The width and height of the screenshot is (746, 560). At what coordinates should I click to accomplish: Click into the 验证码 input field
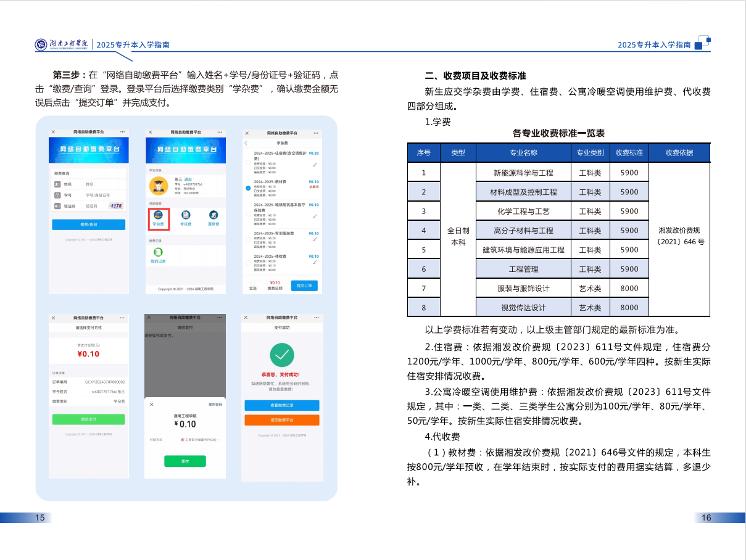96,206
